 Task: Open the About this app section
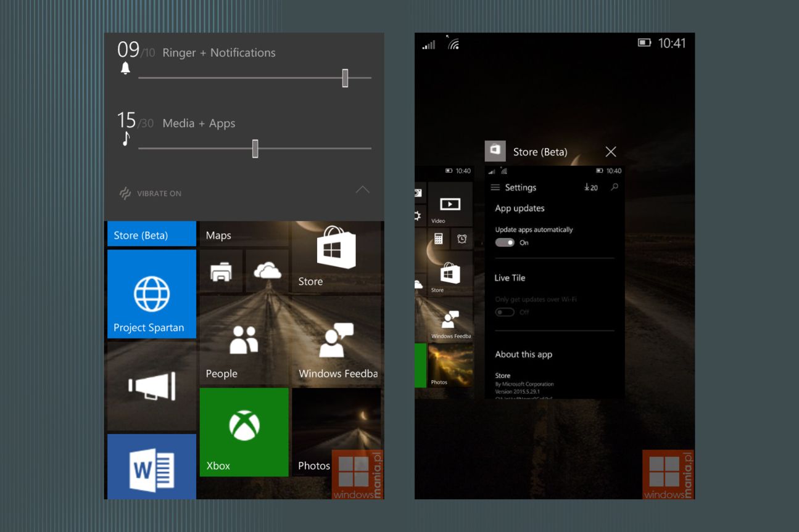(x=523, y=354)
